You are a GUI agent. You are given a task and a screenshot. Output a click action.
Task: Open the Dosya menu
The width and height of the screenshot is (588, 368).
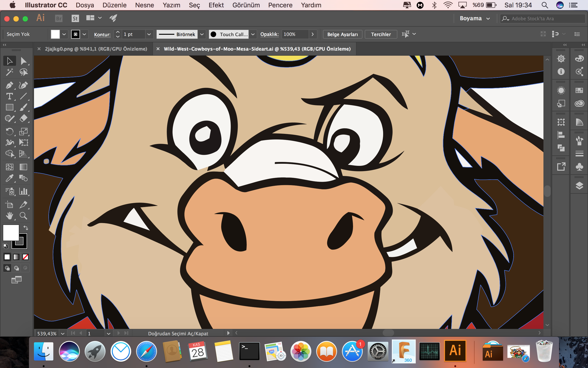[85, 5]
